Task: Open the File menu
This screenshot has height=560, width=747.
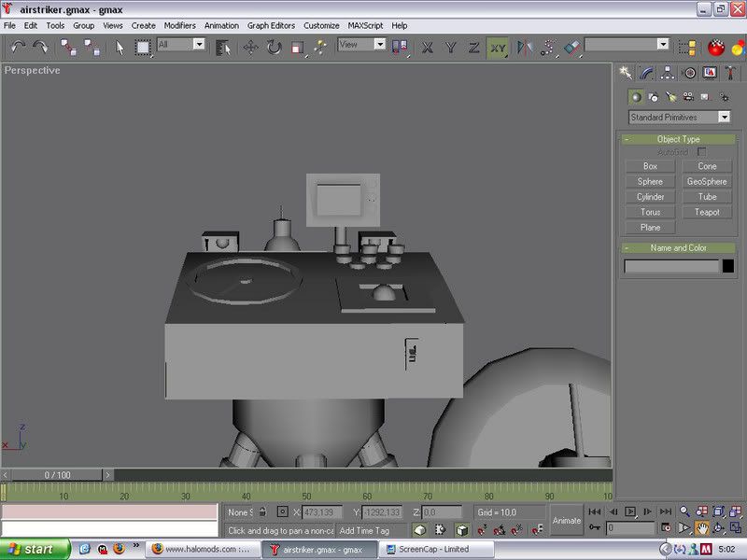Action: click(9, 26)
